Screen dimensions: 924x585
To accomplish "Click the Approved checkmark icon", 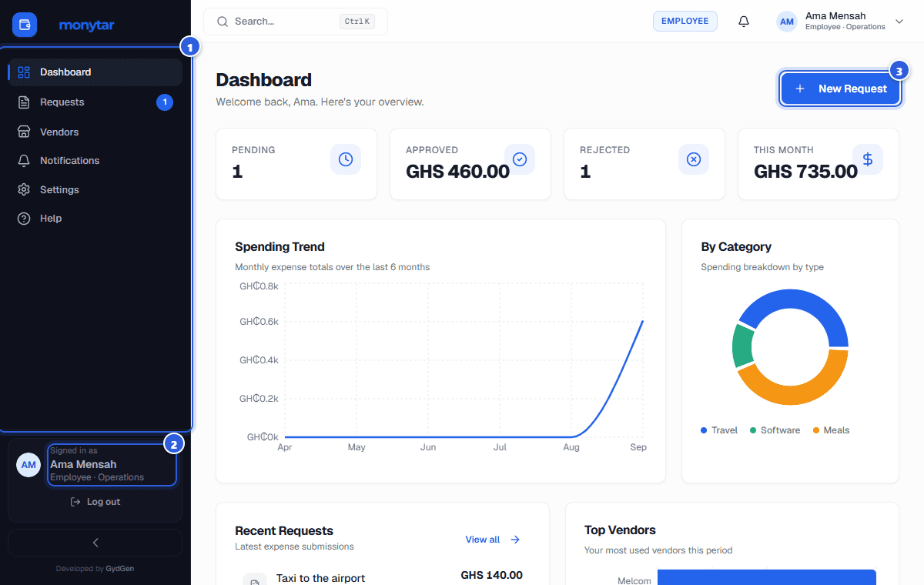I will click(x=520, y=159).
